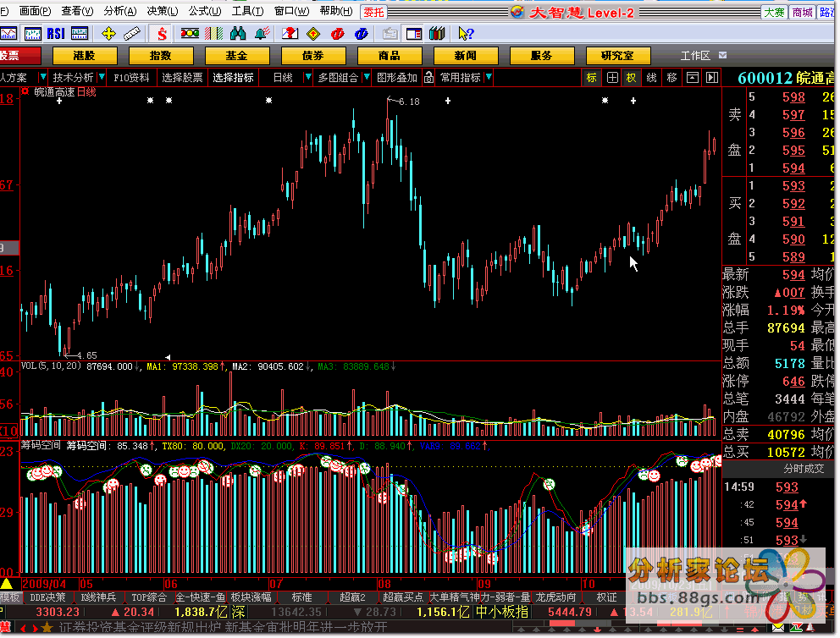This screenshot has width=840, height=638.
Task: Switch to DDE决策 indicator tab
Action: point(47,597)
